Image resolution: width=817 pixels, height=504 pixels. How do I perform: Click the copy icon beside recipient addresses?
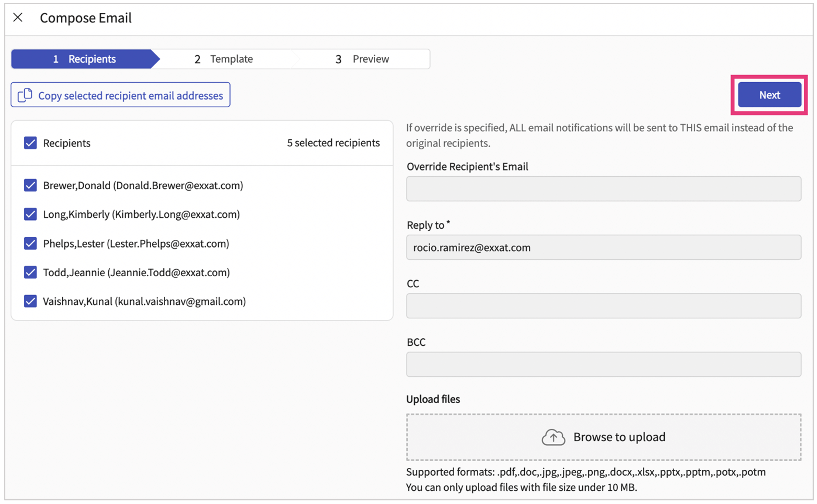click(25, 95)
